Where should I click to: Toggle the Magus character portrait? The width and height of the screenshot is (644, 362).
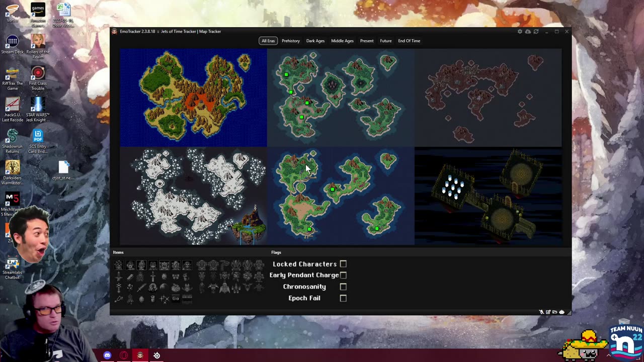187,265
